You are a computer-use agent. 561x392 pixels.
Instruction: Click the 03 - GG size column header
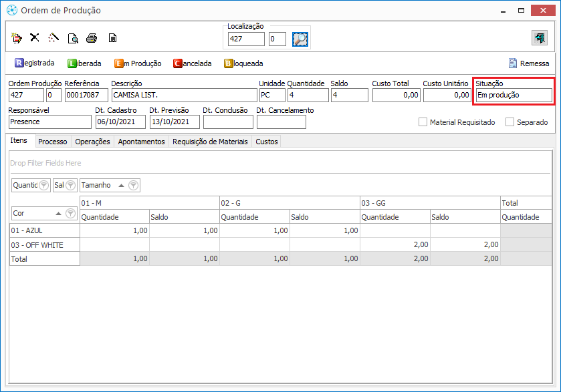430,203
